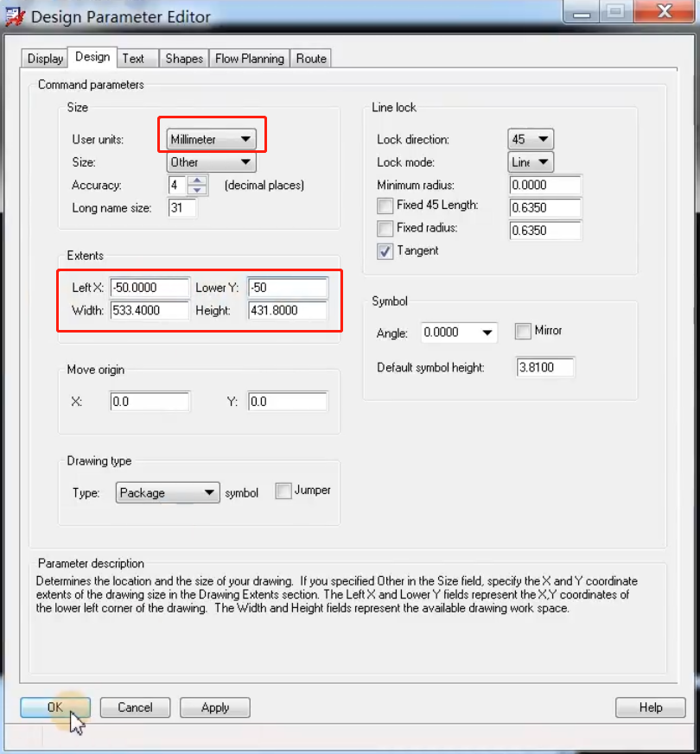
Task: Expand the Lock mode dropdown
Action: tap(531, 162)
